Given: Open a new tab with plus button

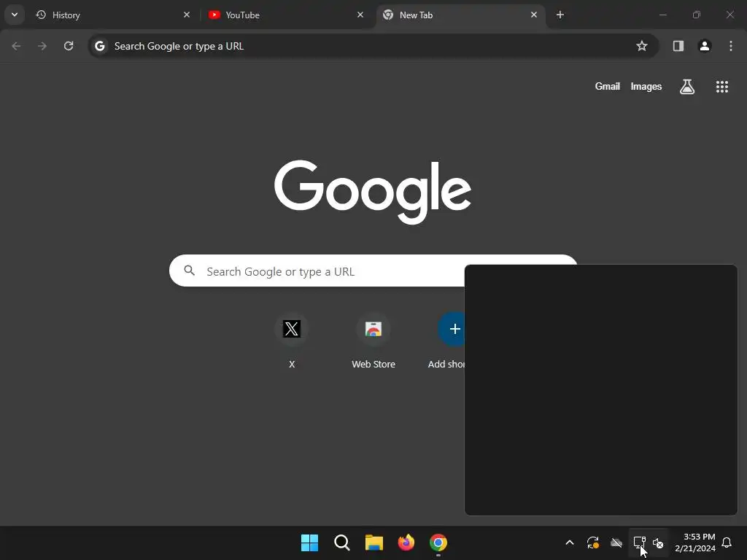Looking at the screenshot, I should 560,15.
